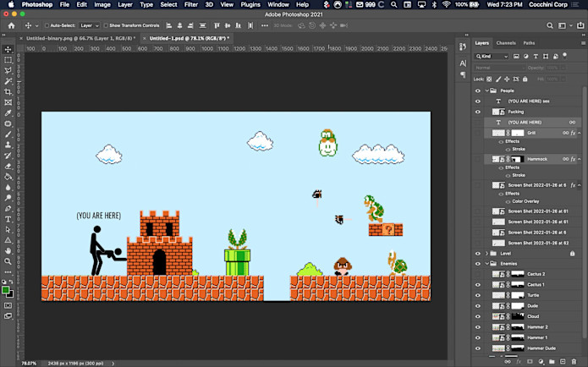
Task: Open the collapsed Character panel icon
Action: click(x=463, y=63)
